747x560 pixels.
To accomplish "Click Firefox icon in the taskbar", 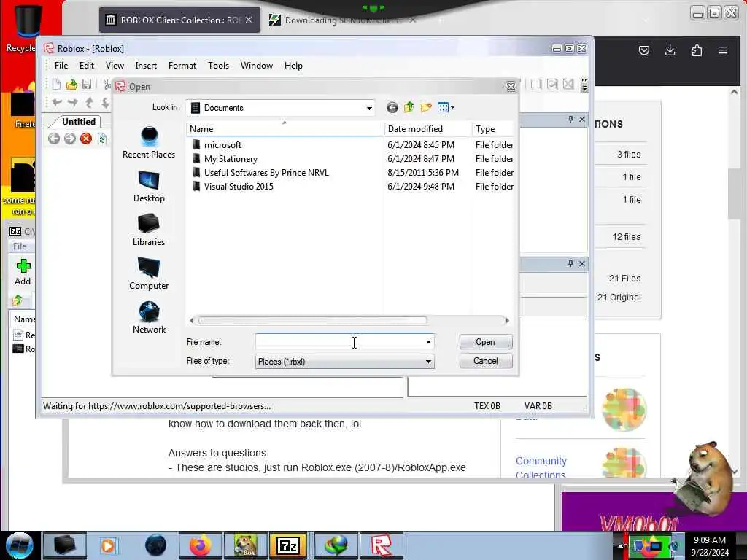I will (x=200, y=545).
